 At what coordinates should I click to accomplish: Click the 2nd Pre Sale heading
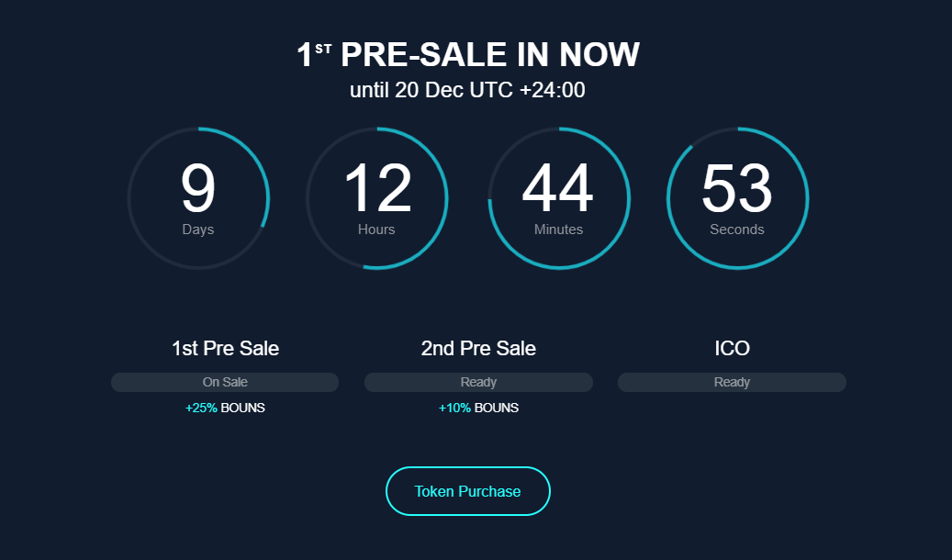(x=478, y=348)
